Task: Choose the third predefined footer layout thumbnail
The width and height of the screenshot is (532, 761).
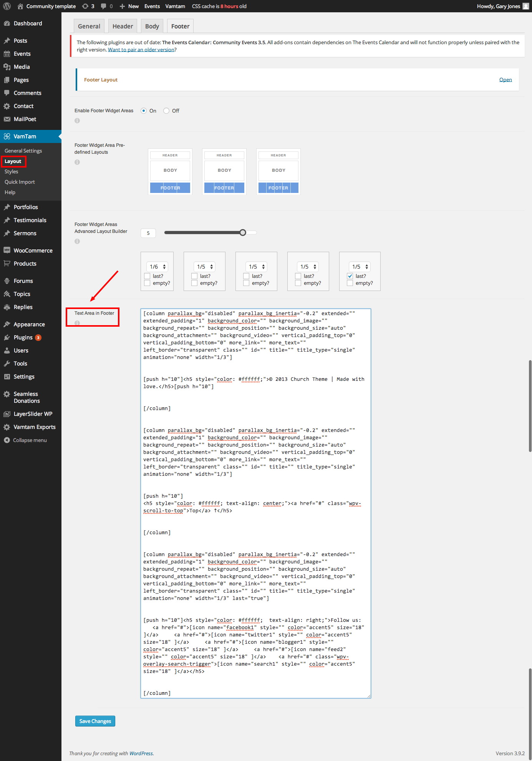Action: pos(278,172)
